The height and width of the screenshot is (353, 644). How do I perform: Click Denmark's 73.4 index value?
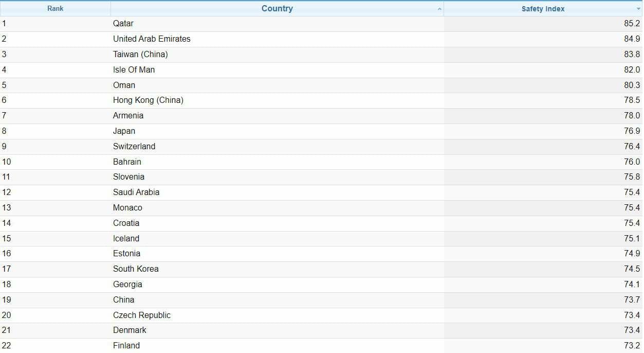(x=632, y=330)
